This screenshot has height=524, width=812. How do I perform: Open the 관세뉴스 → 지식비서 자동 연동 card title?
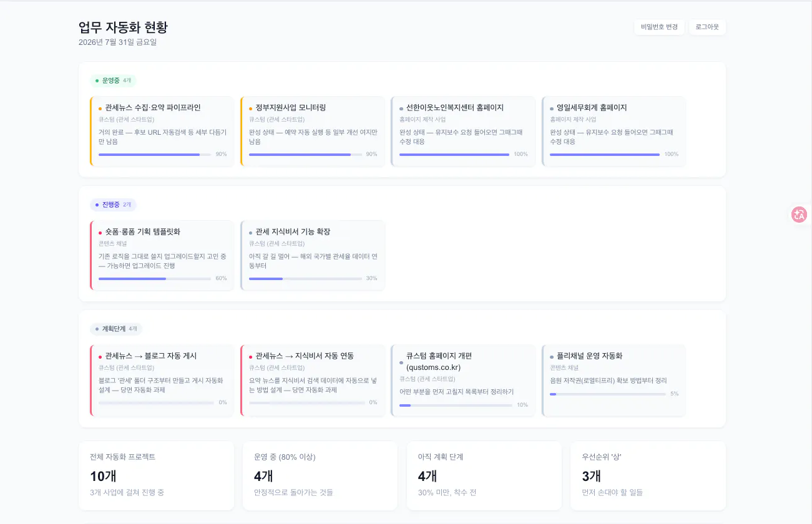(x=305, y=356)
